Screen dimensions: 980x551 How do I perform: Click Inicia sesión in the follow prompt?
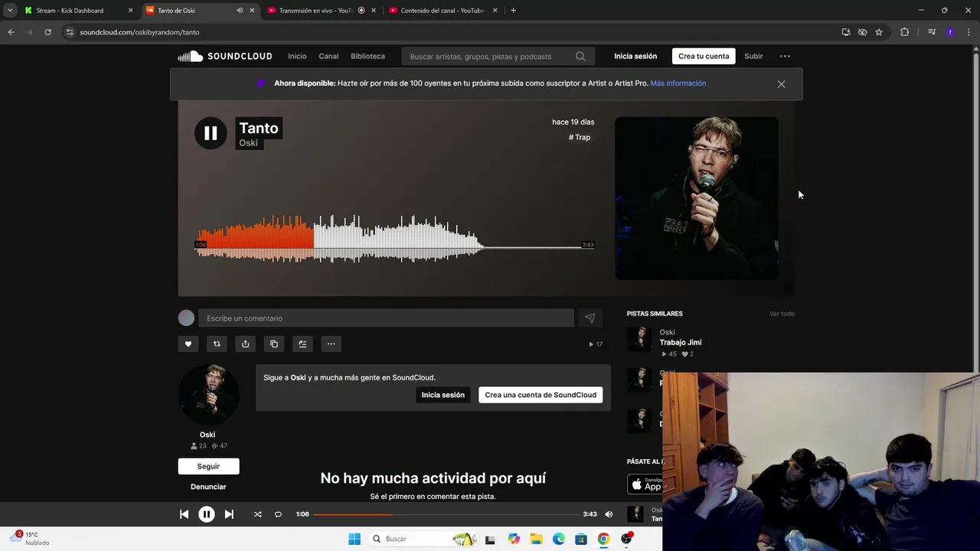click(443, 395)
